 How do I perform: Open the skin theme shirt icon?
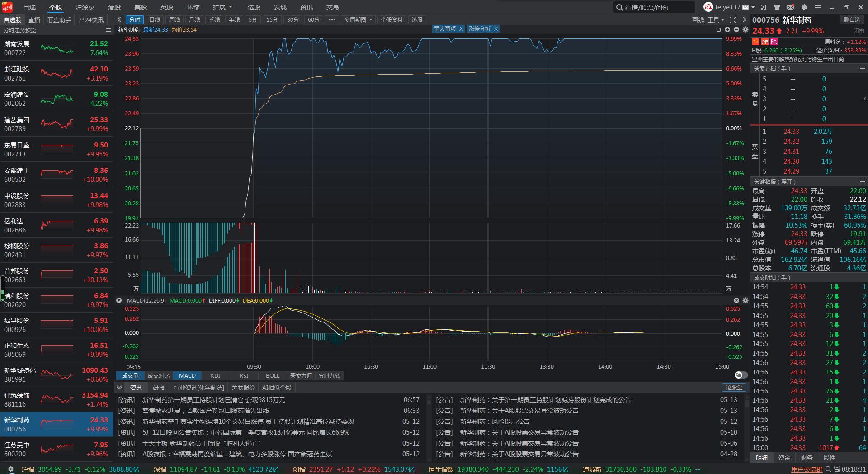tap(777, 7)
